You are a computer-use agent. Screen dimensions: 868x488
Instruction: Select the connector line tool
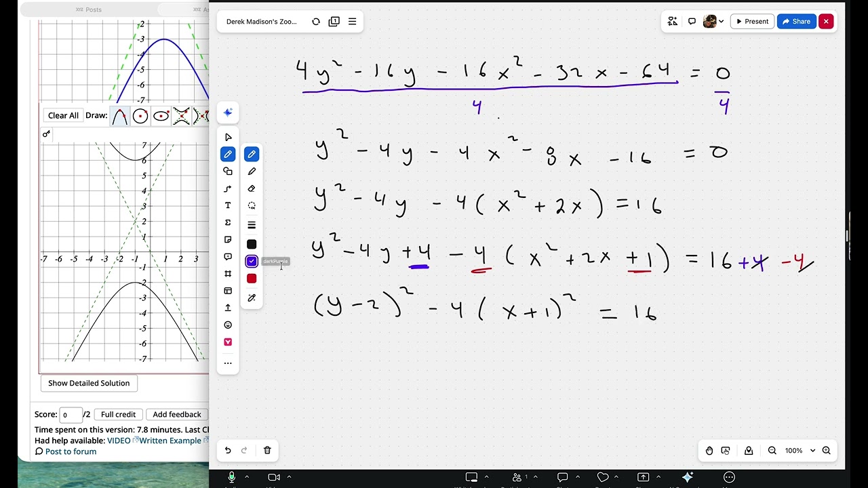point(228,188)
